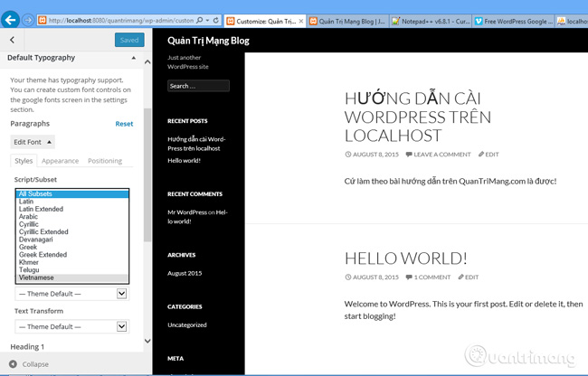
Task: Click the search magnifier in address bar
Action: (x=200, y=20)
